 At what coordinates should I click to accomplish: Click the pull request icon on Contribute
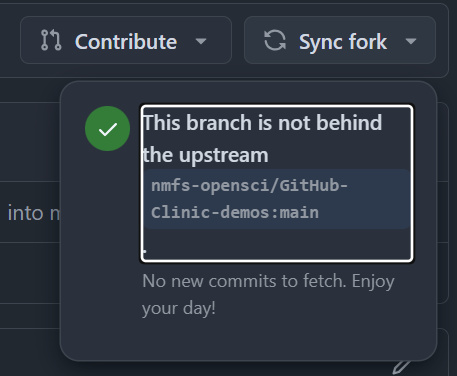pyautogui.click(x=51, y=40)
